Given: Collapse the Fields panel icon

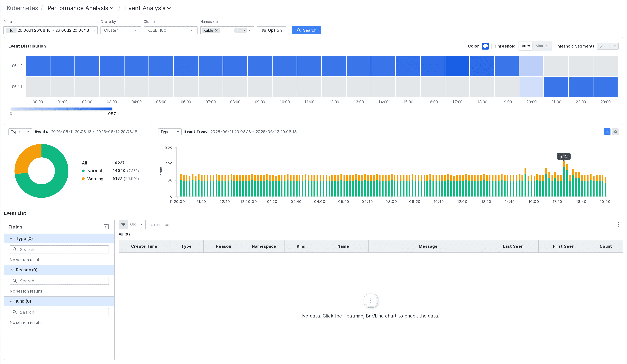Looking at the screenshot, I should [x=106, y=227].
